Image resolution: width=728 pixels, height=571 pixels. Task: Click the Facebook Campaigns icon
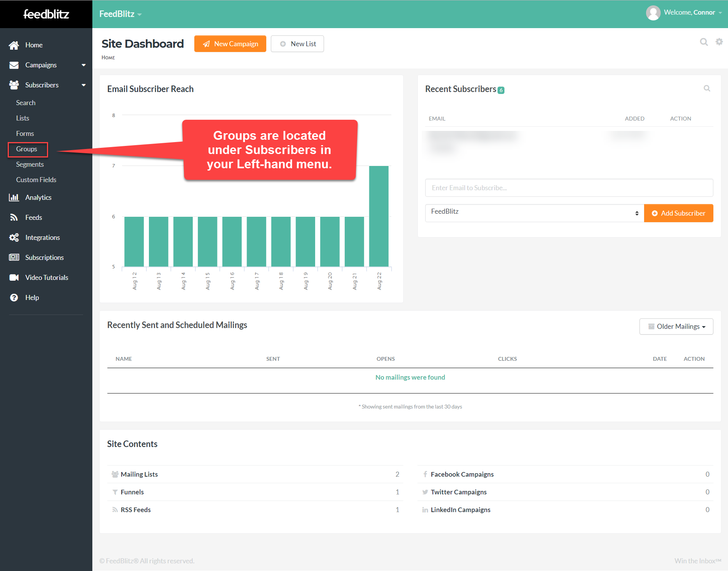click(x=425, y=474)
